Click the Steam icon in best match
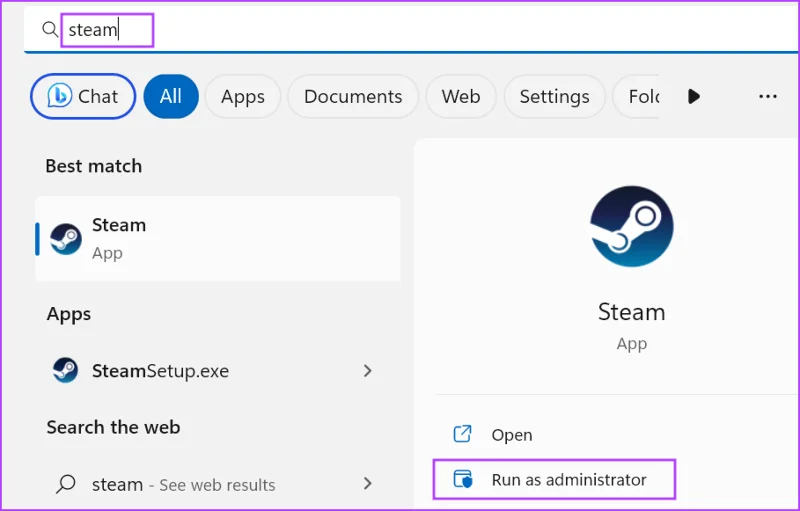This screenshot has height=511, width=800. tap(66, 239)
